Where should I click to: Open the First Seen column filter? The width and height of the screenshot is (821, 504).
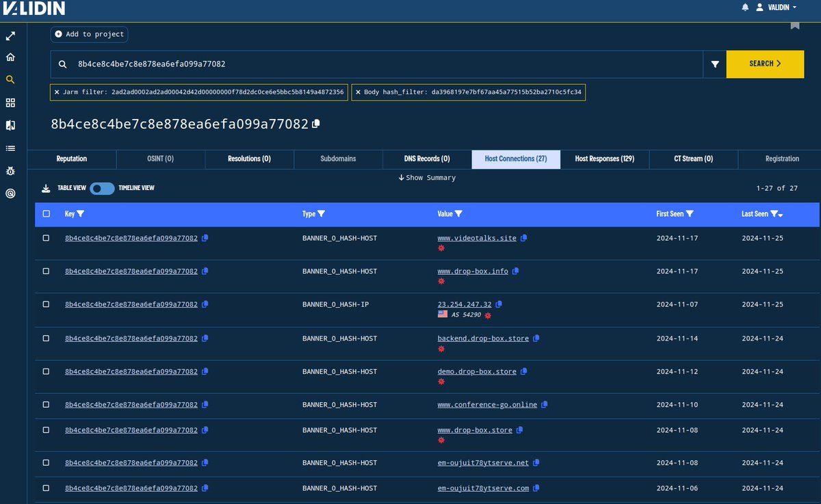(x=690, y=214)
